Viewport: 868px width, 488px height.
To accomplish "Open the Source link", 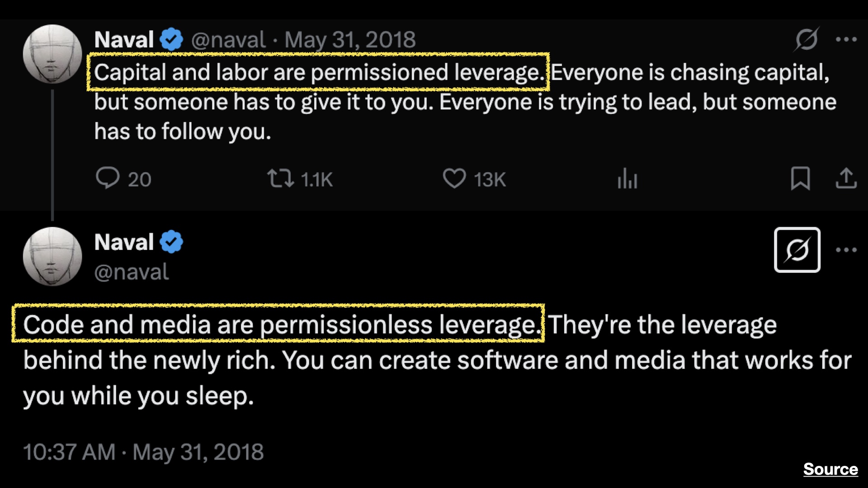I will point(830,469).
